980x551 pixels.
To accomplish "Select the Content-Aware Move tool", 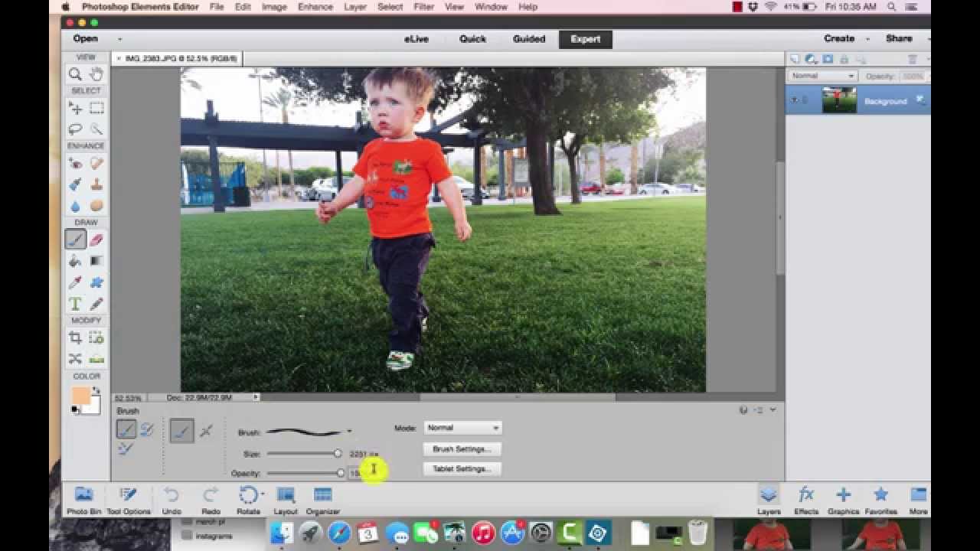I will pyautogui.click(x=75, y=358).
